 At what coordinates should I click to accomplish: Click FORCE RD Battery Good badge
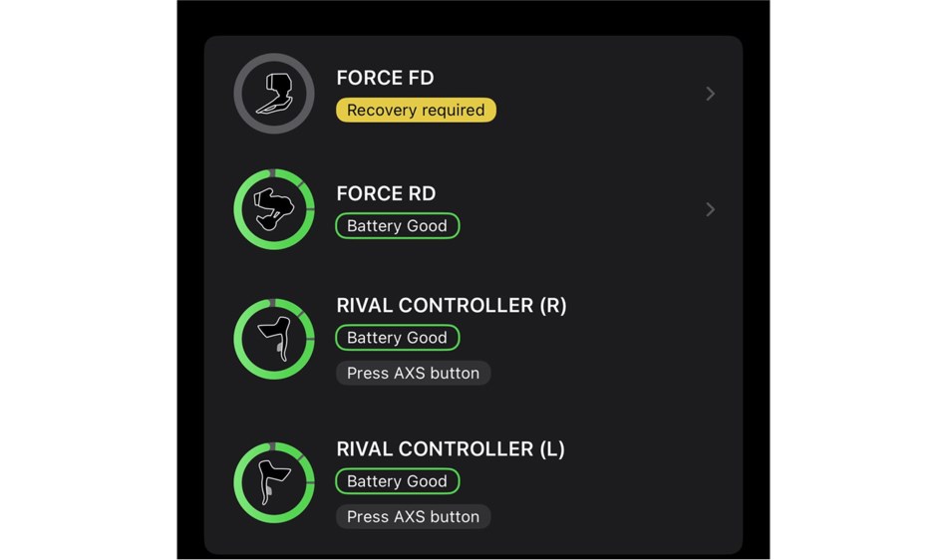pyautogui.click(x=398, y=225)
